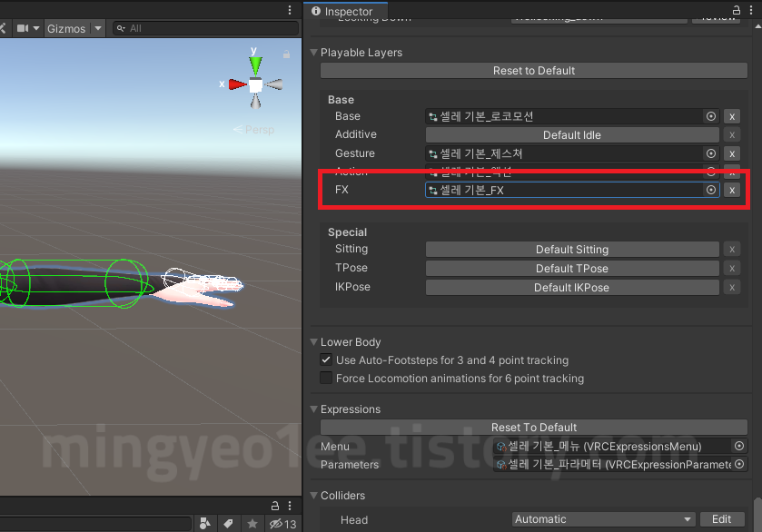Click the favorites star icon

[x=252, y=523]
